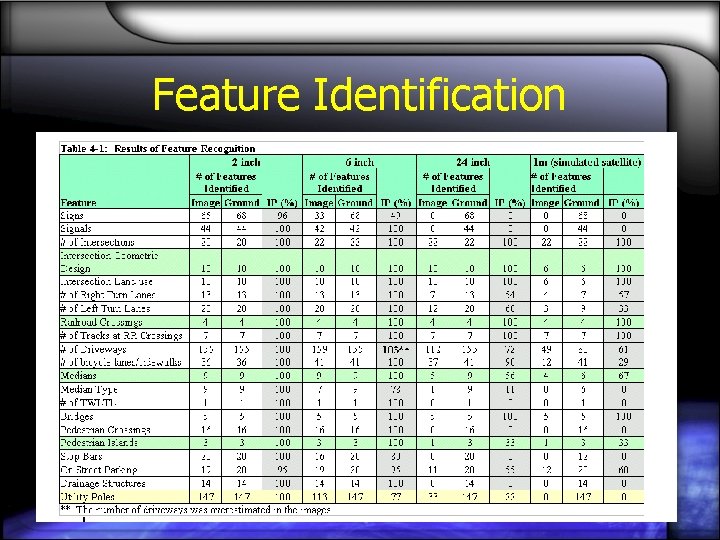Screen dimensions: 720x540
Task: Click Signals row 6 inch Image value 42
Action: [319, 229]
